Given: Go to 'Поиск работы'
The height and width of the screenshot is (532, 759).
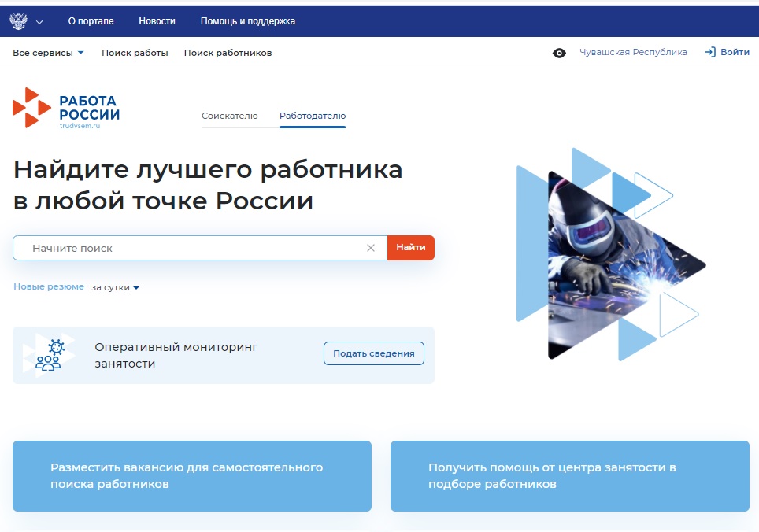Looking at the screenshot, I should click(135, 53).
